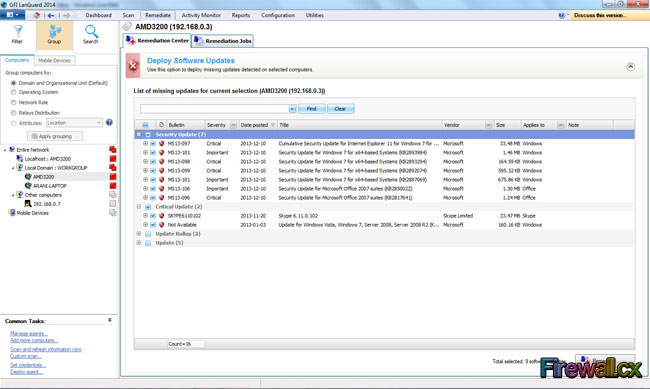650x389 pixels.
Task: Open the application menu button
Action: coord(12,15)
